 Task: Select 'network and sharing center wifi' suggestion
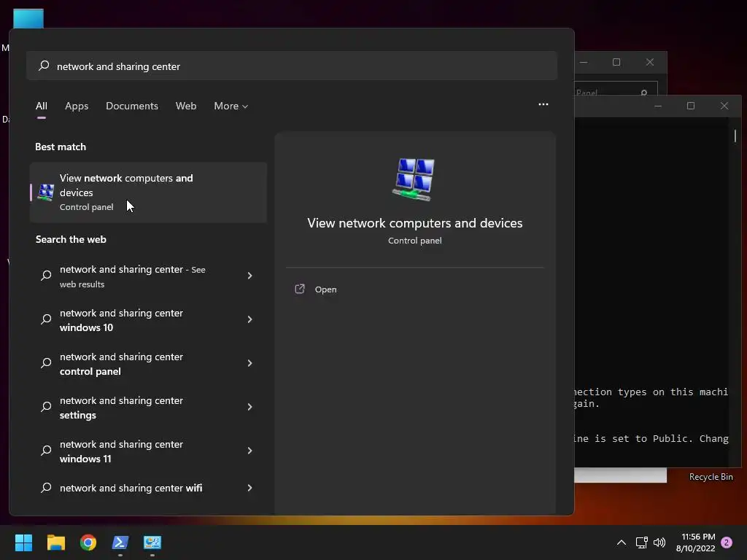coord(148,488)
